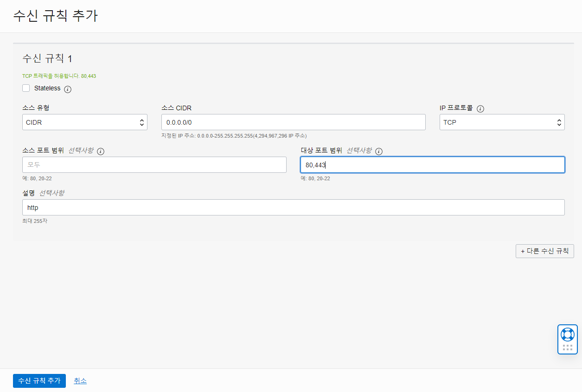582x392 pixels.
Task: Click the 대상 포트 범위 info icon
Action: (379, 152)
